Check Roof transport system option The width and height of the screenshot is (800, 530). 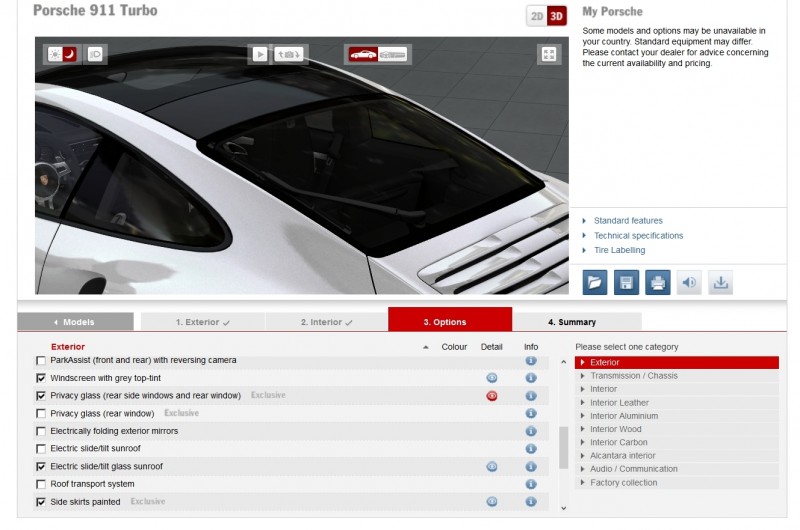(x=41, y=484)
